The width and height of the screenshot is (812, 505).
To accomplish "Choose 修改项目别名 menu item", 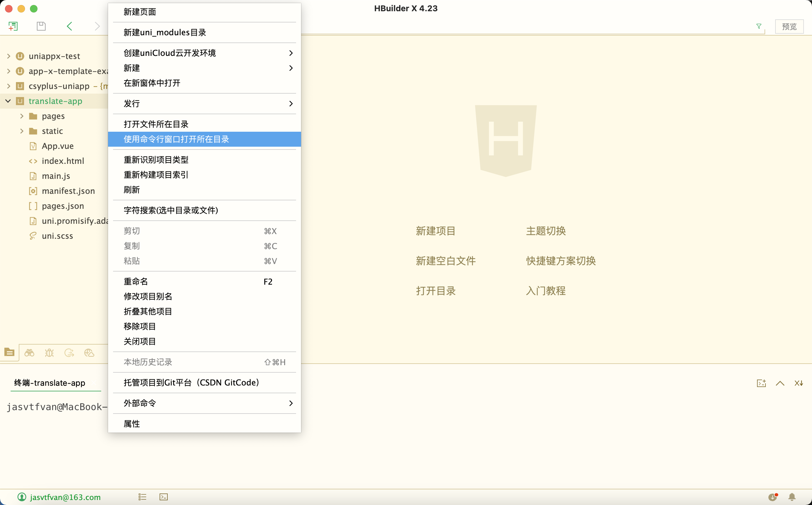I will pos(205,297).
